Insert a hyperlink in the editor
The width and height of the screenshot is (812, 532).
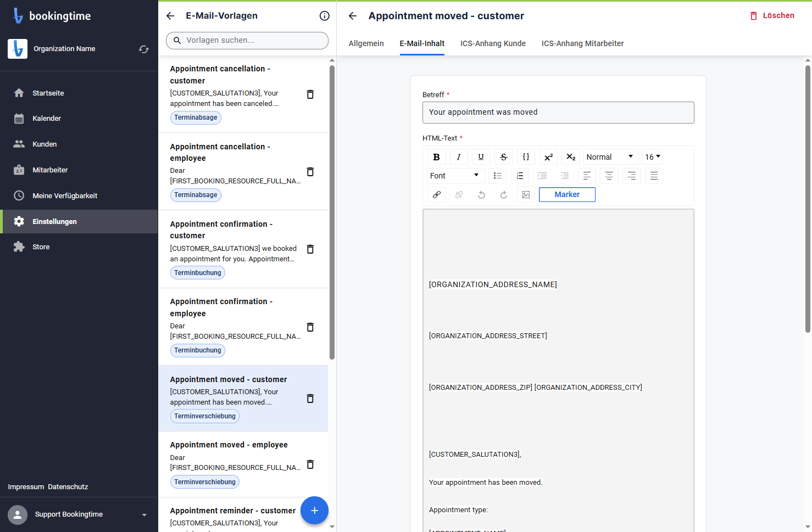pyautogui.click(x=436, y=195)
